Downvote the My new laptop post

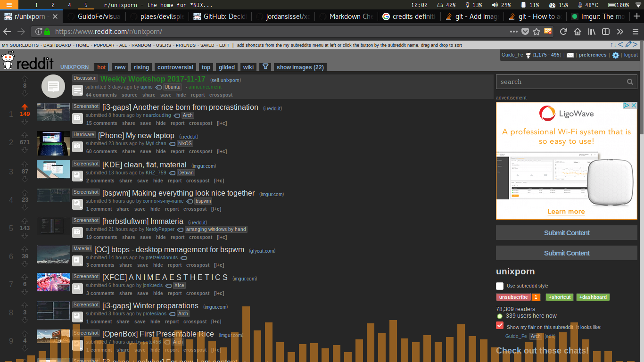tap(25, 150)
